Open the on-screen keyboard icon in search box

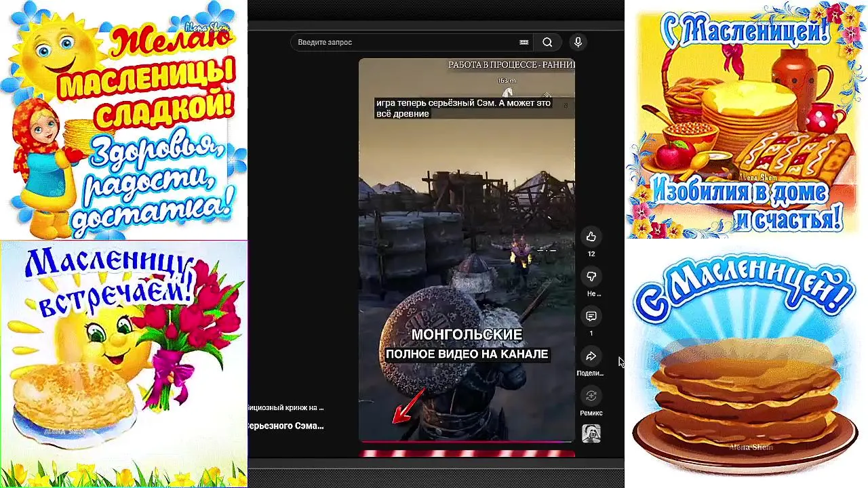524,42
